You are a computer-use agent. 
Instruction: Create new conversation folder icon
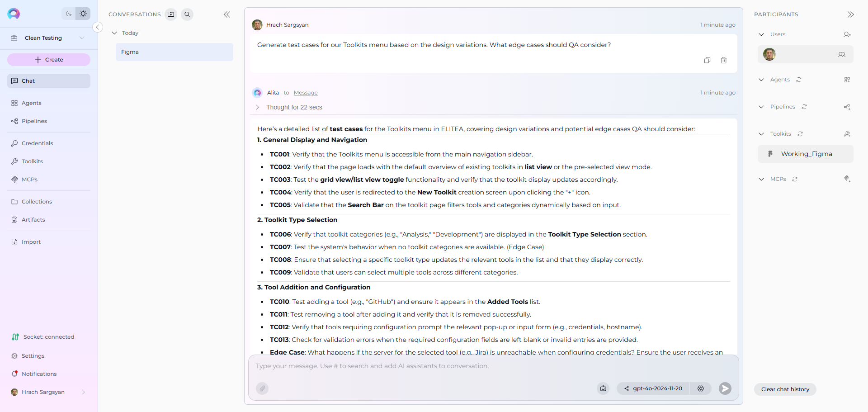[x=171, y=14]
